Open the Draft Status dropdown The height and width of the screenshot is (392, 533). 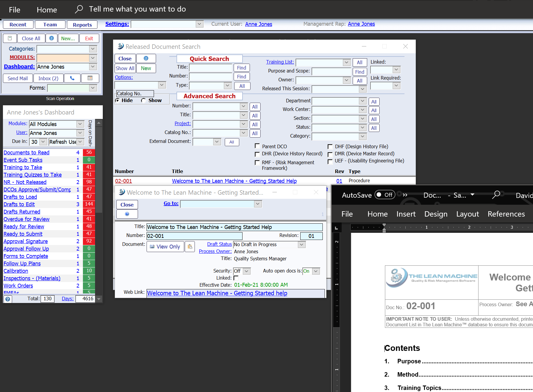point(302,244)
